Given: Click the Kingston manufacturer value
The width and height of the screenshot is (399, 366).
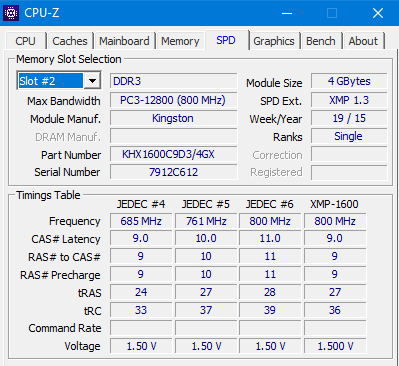Looking at the screenshot, I should click(x=173, y=118).
